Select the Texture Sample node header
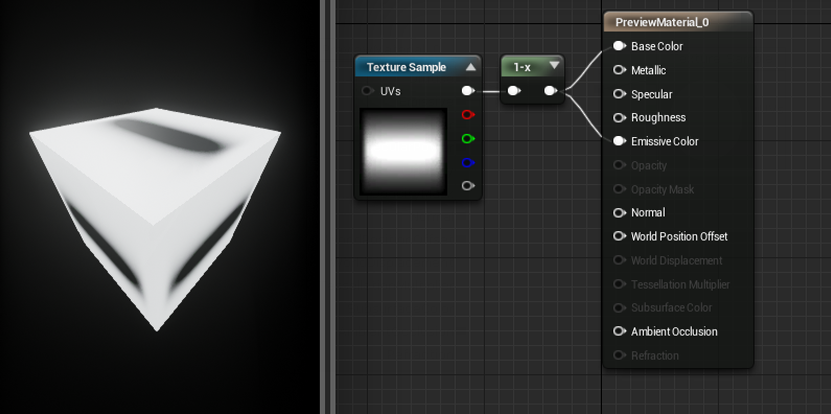 click(x=418, y=67)
